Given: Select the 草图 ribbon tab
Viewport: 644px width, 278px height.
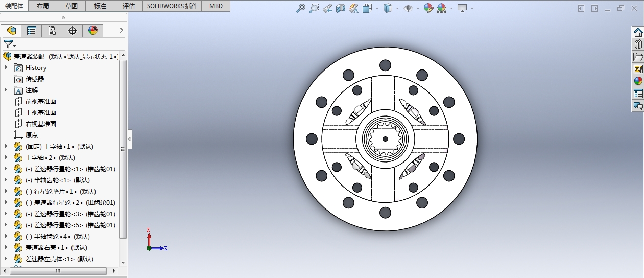Looking at the screenshot, I should 71,6.
